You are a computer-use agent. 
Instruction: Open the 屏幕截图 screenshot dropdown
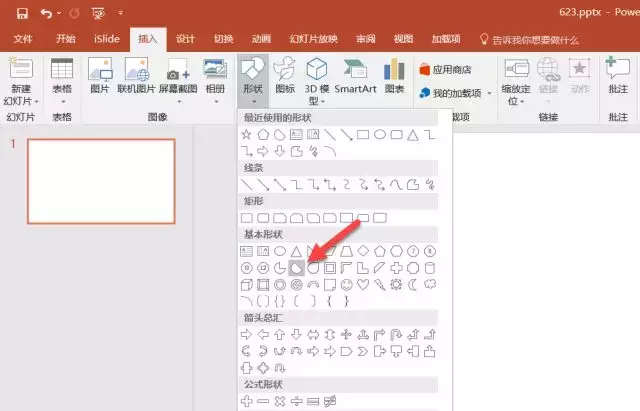(178, 80)
